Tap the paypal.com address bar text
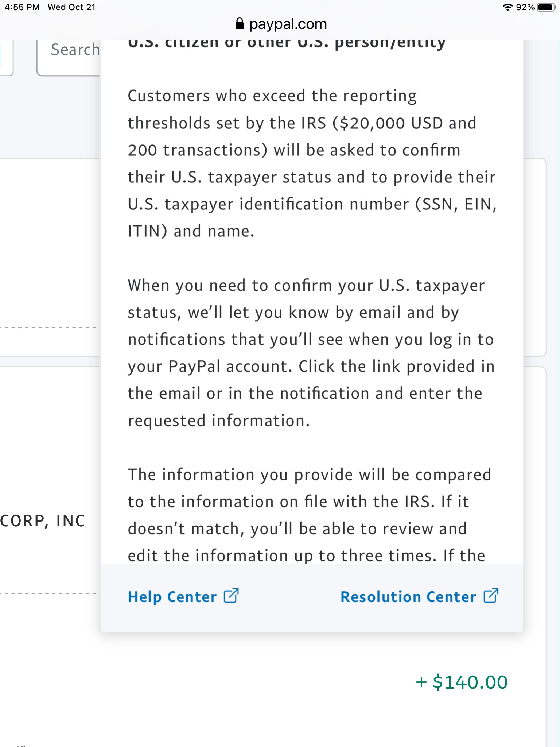Image resolution: width=560 pixels, height=747 pixels. [288, 24]
